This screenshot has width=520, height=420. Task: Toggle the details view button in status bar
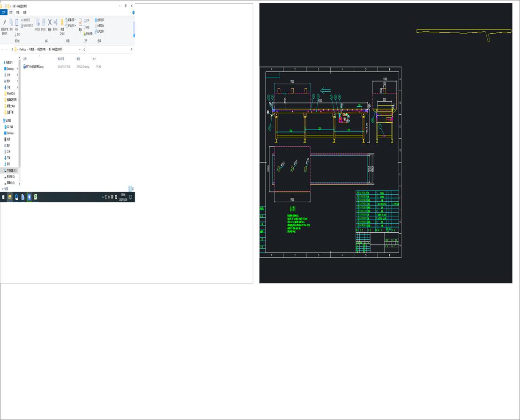point(130,189)
